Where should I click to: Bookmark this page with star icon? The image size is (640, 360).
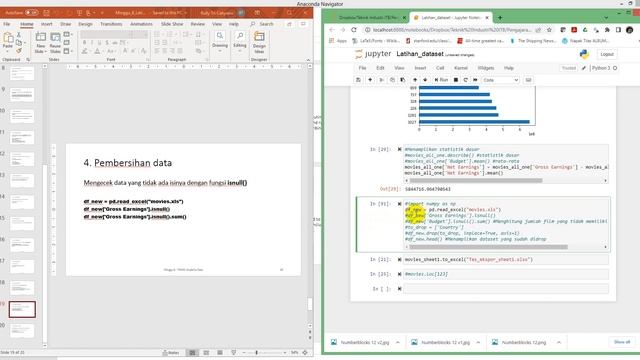[x=549, y=30]
